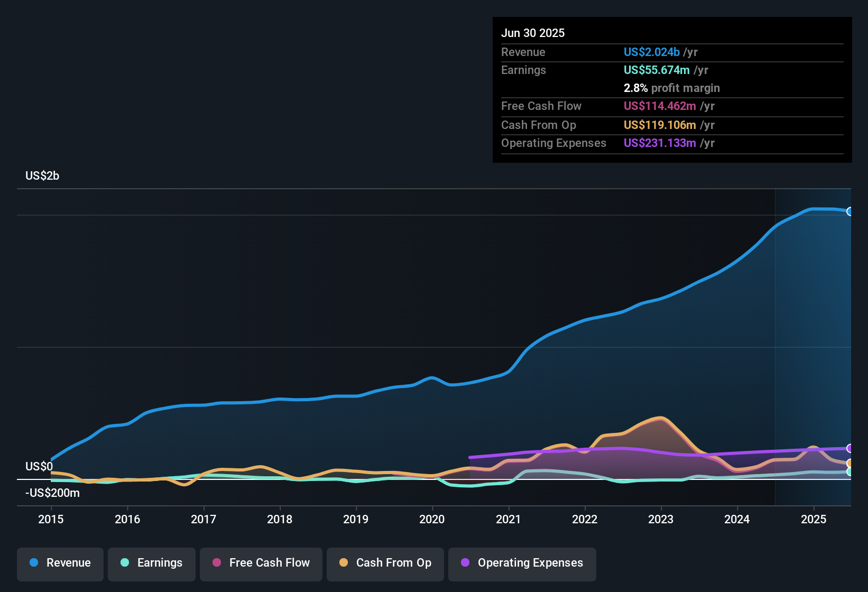Click the US$2.024b revenue value
Image resolution: width=868 pixels, height=592 pixels.
point(651,52)
